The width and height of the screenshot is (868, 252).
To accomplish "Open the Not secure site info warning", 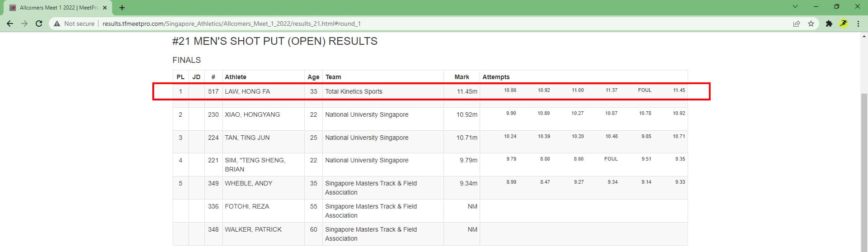I will pyautogui.click(x=74, y=24).
